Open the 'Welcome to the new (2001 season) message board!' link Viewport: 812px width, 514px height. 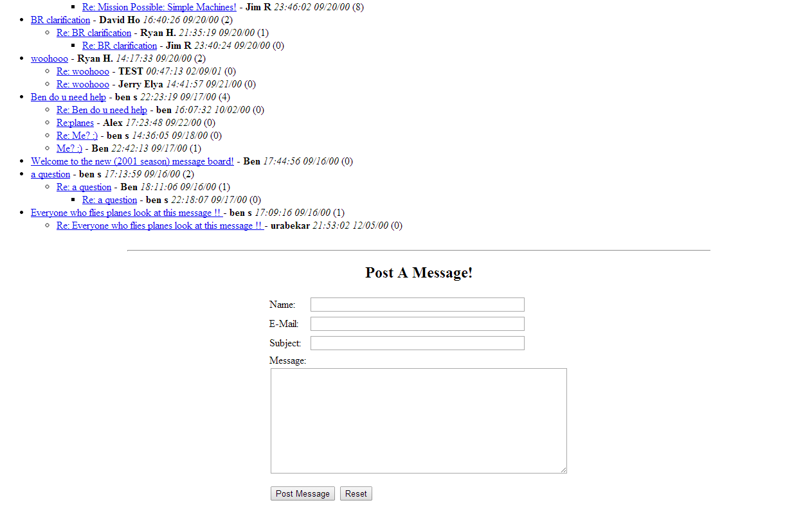click(x=132, y=161)
